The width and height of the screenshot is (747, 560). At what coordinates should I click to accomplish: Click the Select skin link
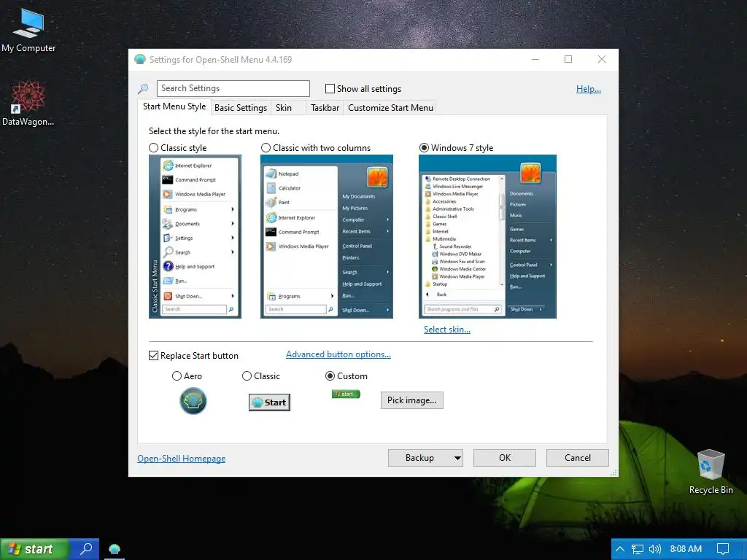[447, 330]
